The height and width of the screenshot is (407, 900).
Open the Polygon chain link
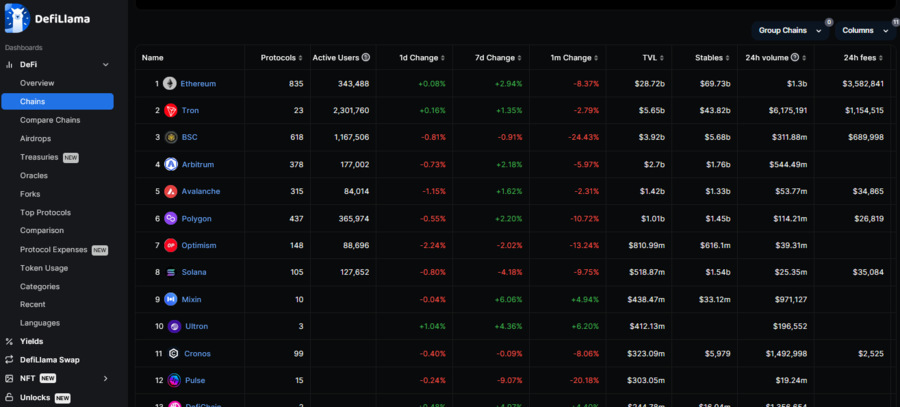pos(197,219)
